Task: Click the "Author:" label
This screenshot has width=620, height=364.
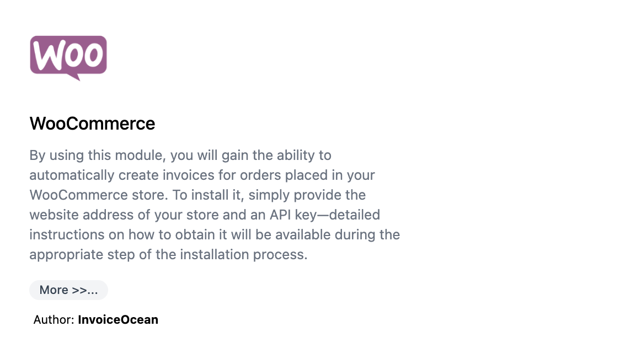Action: click(x=54, y=319)
